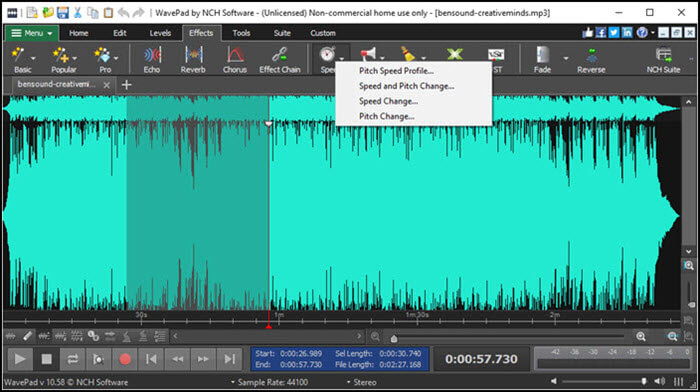
Task: Apply the Chorus effect
Action: coord(235,60)
